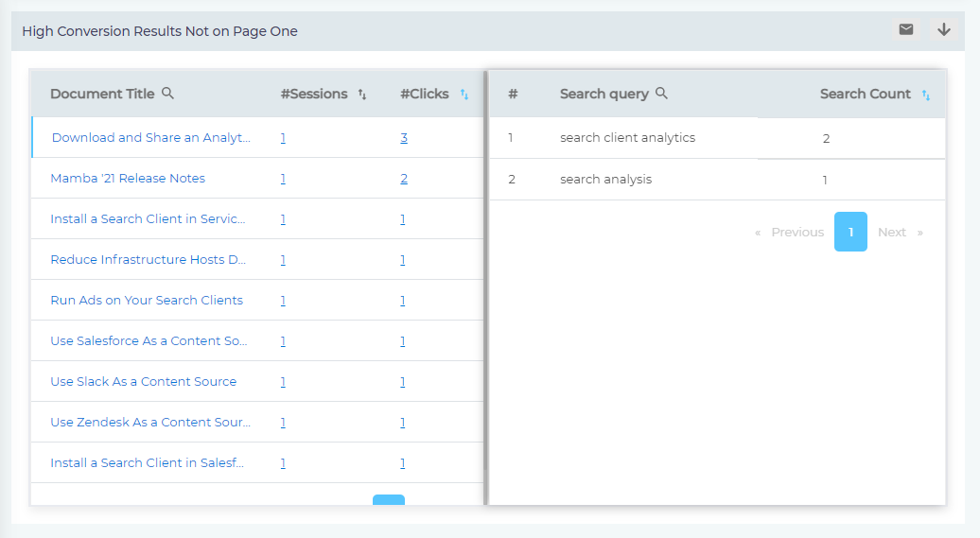Open 'Use Zendesk As a Content Sour...' link
The width and height of the screenshot is (980, 538).
pos(150,423)
